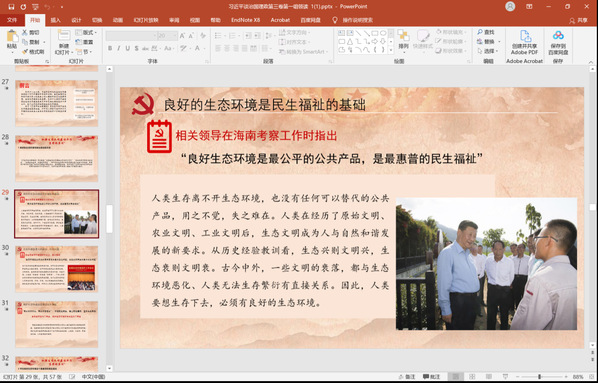The image size is (598, 383).
Task: Click the zoom slider in status bar
Action: click(x=539, y=377)
